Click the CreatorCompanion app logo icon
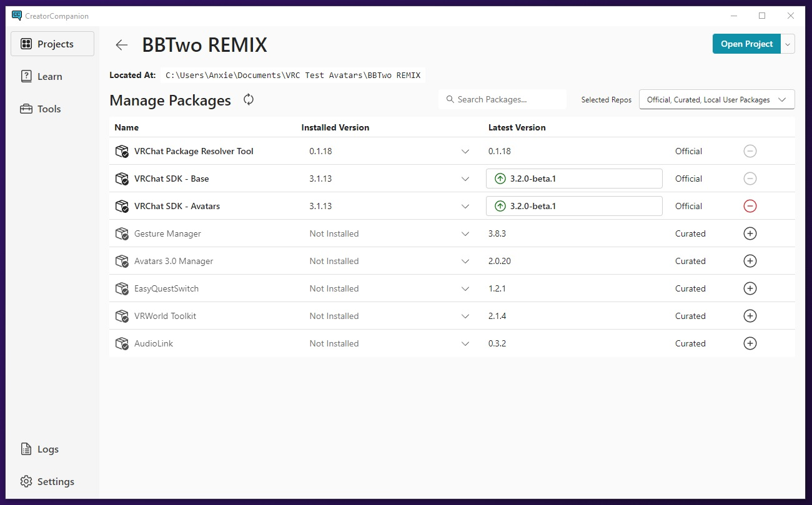This screenshot has height=505, width=812. click(17, 16)
